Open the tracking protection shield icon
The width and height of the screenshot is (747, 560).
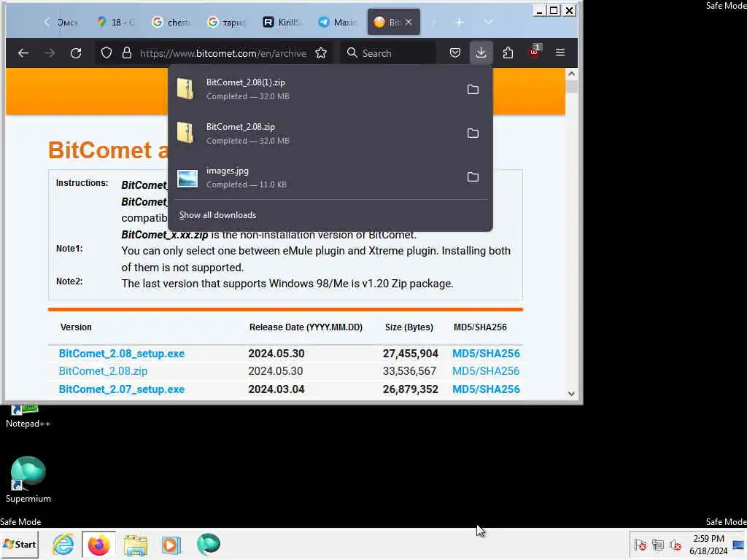107,52
